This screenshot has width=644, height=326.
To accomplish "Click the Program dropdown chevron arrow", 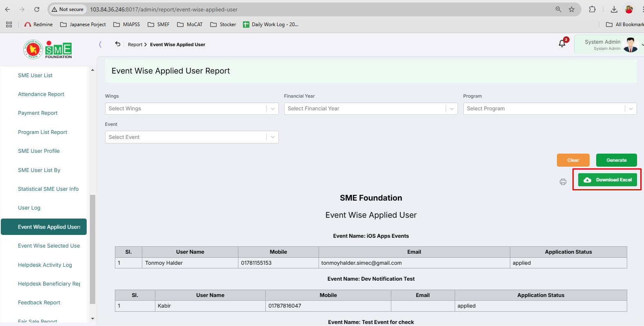I will [631, 109].
